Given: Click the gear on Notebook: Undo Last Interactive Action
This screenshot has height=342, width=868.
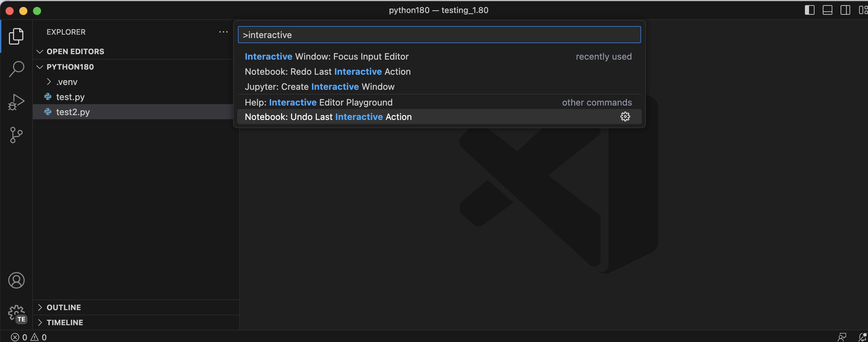Looking at the screenshot, I should click(626, 117).
